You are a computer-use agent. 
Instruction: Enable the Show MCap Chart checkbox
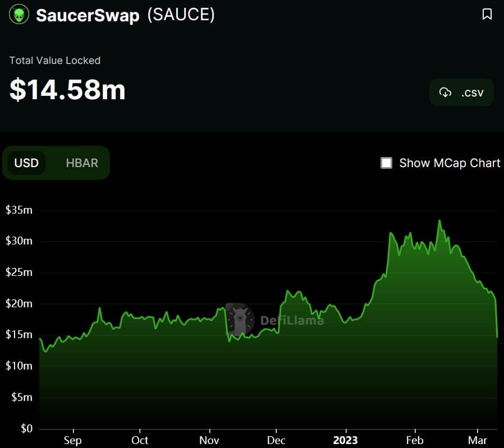pyautogui.click(x=387, y=163)
